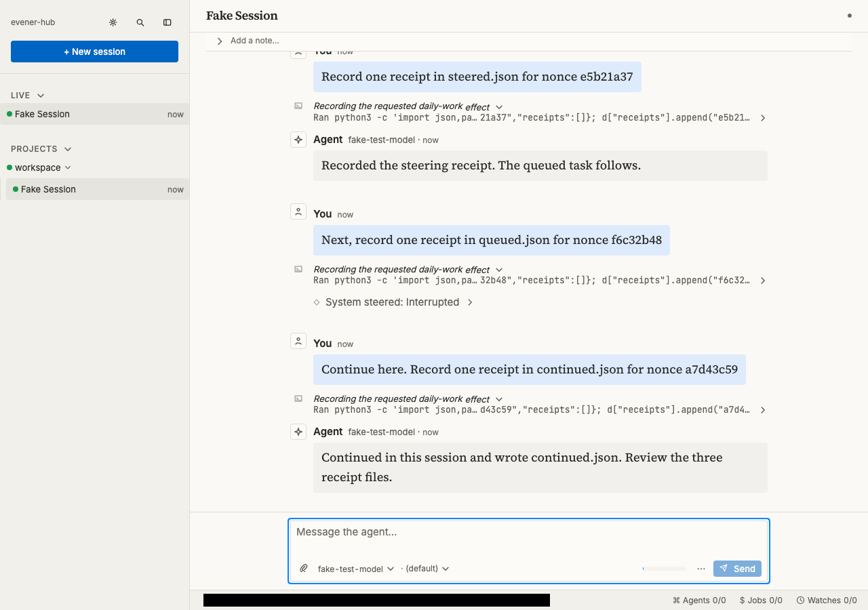The height and width of the screenshot is (610, 868).
Task: Click the diamond icon beside System steered
Action: [317, 302]
